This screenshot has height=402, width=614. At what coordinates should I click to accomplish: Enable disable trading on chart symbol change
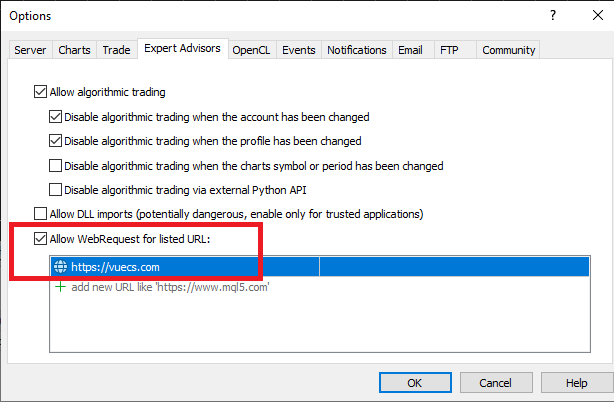click(x=55, y=166)
